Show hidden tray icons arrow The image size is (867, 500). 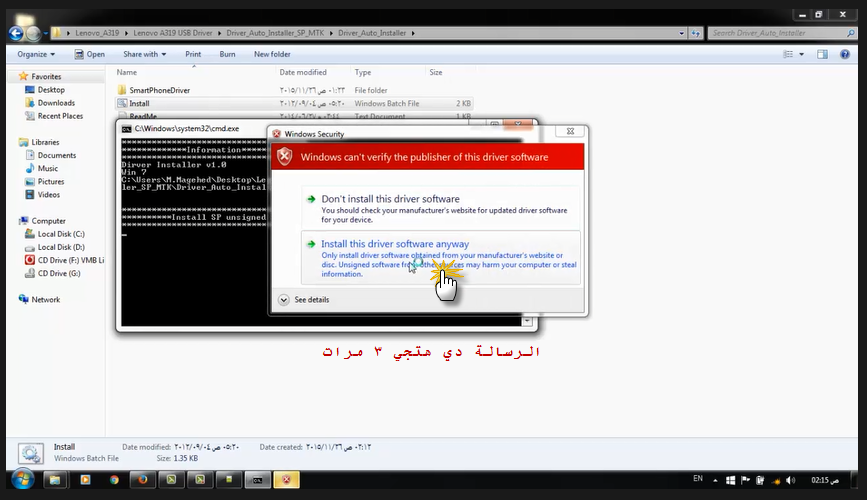[x=715, y=480]
